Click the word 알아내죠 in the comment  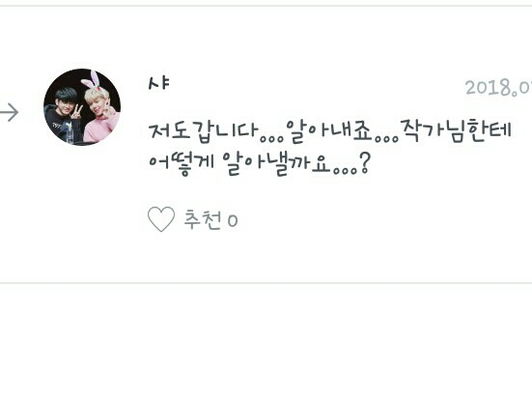(328, 131)
